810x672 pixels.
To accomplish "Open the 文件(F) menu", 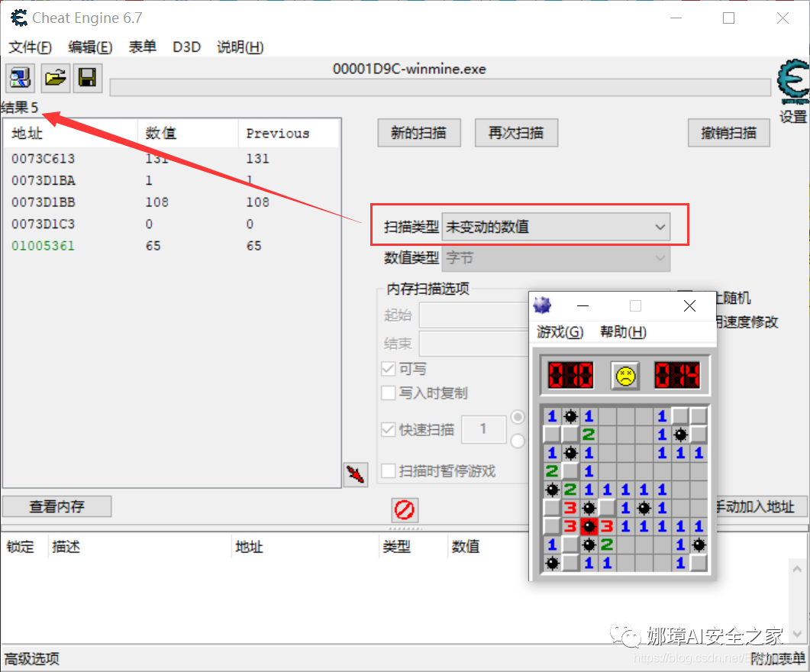I will click(x=30, y=47).
